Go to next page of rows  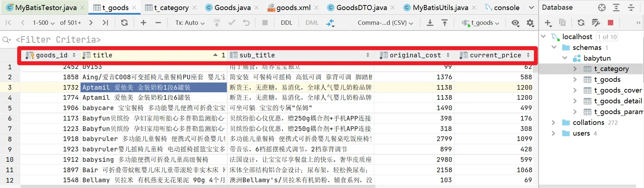pyautogui.click(x=91, y=23)
